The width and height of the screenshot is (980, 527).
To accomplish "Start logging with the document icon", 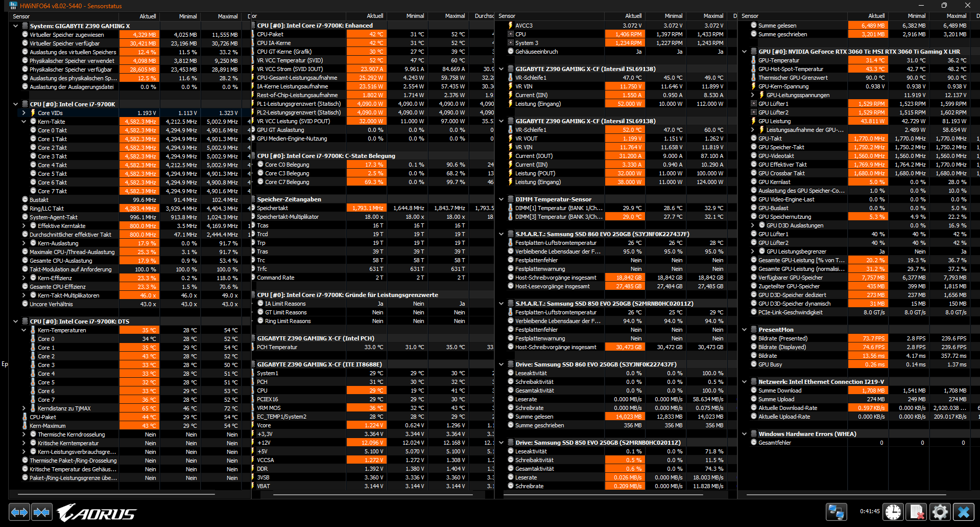I will [917, 512].
